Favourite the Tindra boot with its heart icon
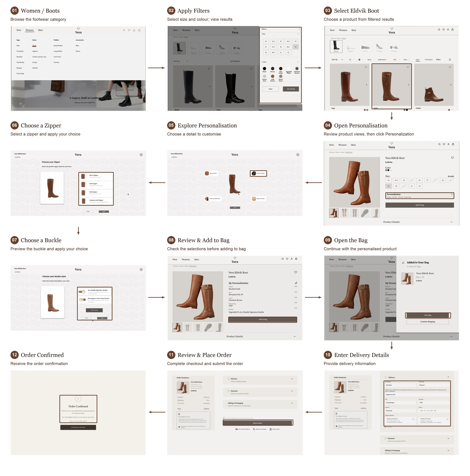470x476 pixels. pos(450,67)
